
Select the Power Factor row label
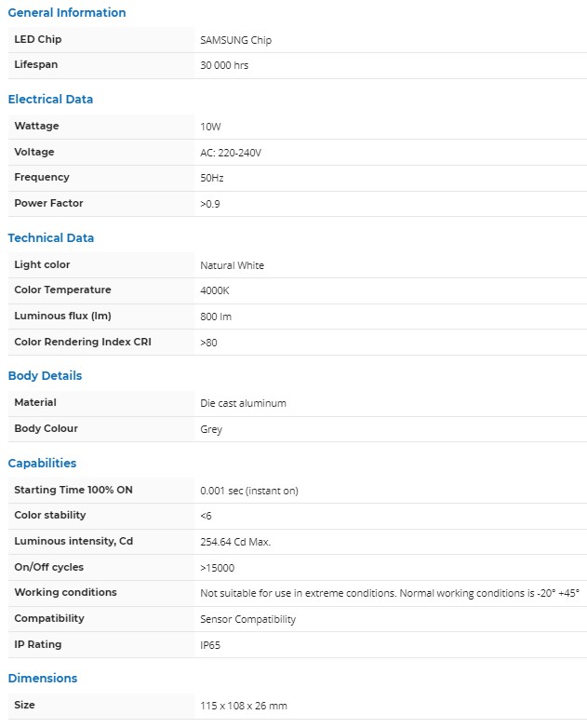click(48, 204)
